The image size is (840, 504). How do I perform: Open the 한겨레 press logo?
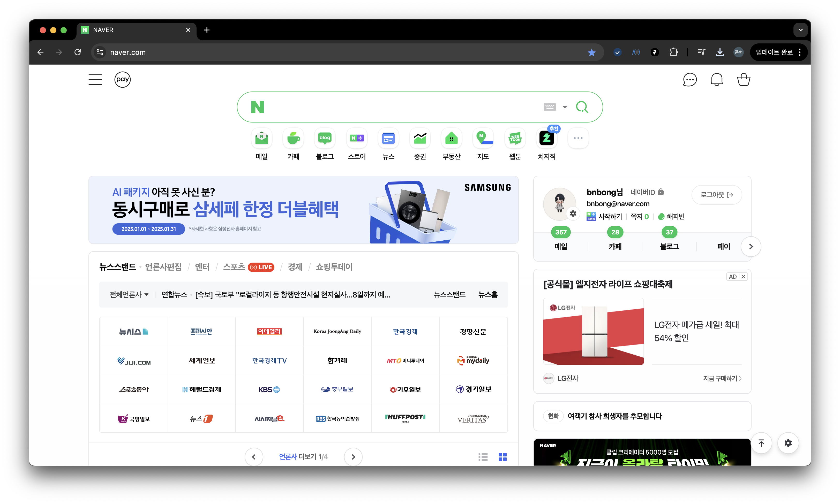(337, 360)
